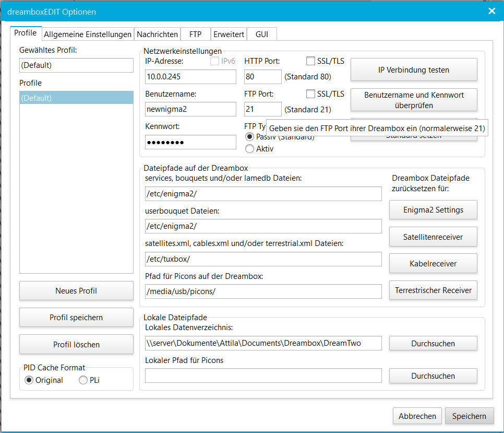The height and width of the screenshot is (433, 504).
Task: Delete profile using Profil löschen
Action: 76,345
